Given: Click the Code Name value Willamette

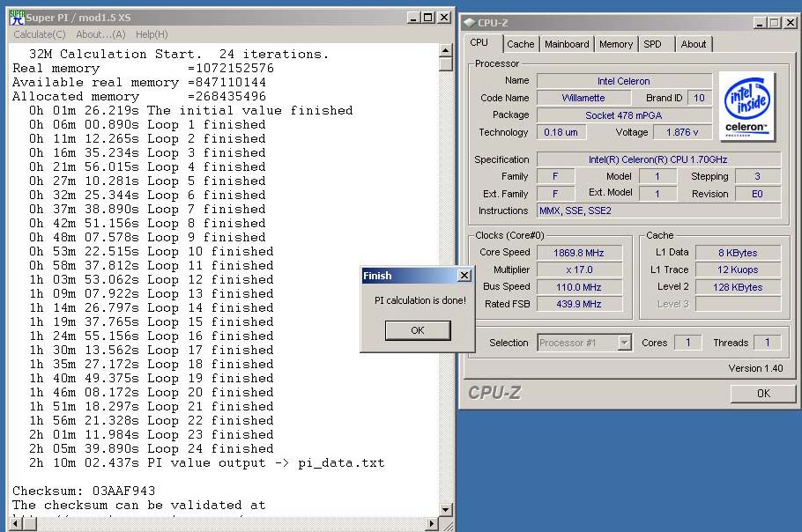Looking at the screenshot, I should coord(583,98).
